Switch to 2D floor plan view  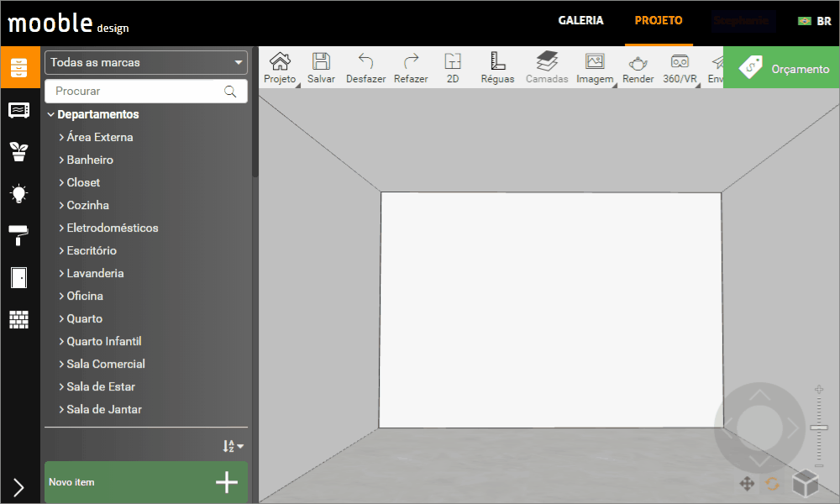click(453, 68)
